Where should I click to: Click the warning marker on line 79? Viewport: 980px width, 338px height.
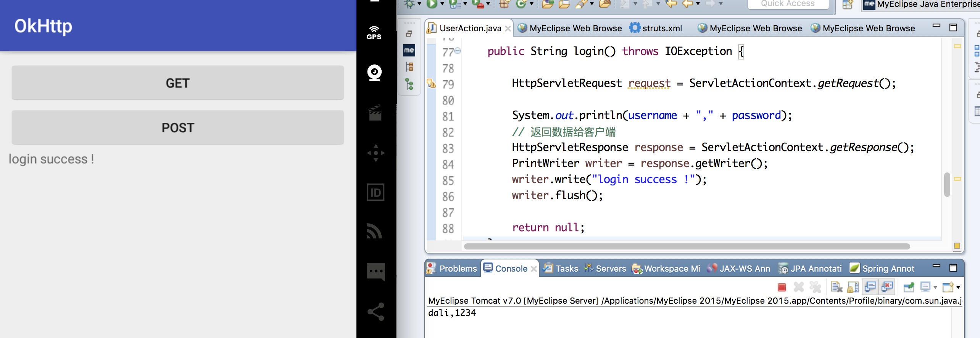431,83
